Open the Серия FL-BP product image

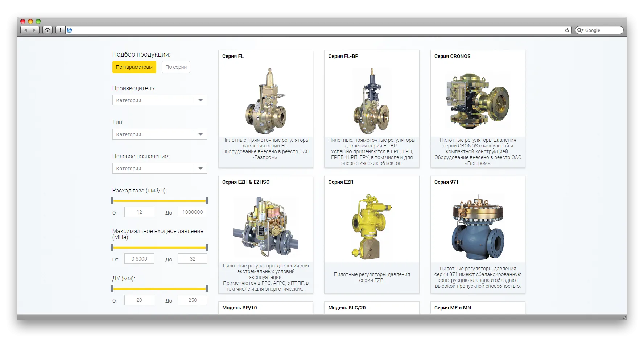(x=372, y=101)
